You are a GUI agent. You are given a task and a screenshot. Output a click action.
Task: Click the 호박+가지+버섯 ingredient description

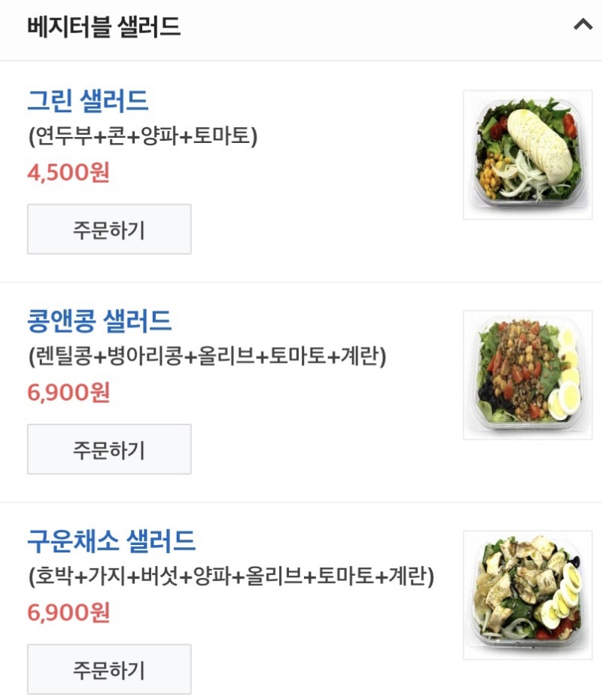[231, 576]
